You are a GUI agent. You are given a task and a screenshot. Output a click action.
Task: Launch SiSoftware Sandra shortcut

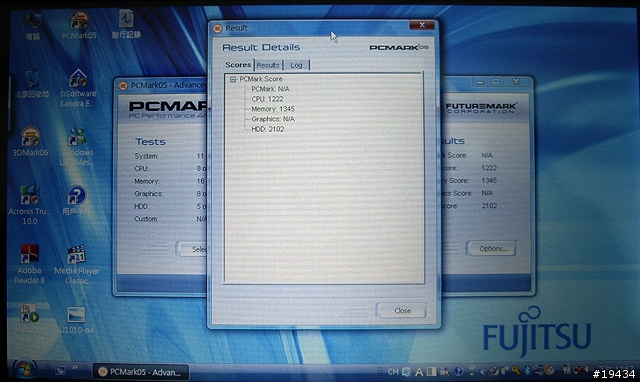pyautogui.click(x=78, y=87)
